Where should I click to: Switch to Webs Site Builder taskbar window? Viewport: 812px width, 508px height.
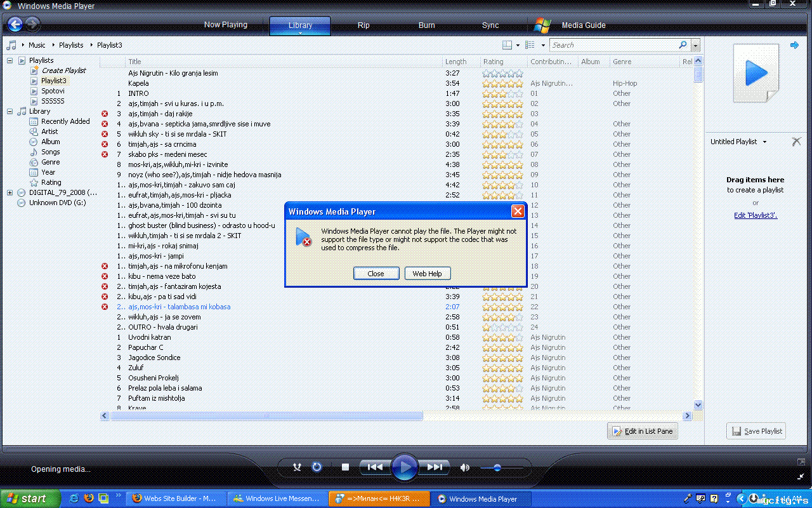[x=177, y=499]
